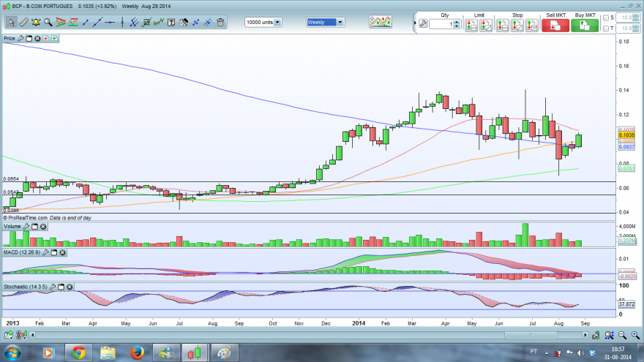Activate the magnifying glass zoom tool
644x362 pixels.
coord(48,22)
